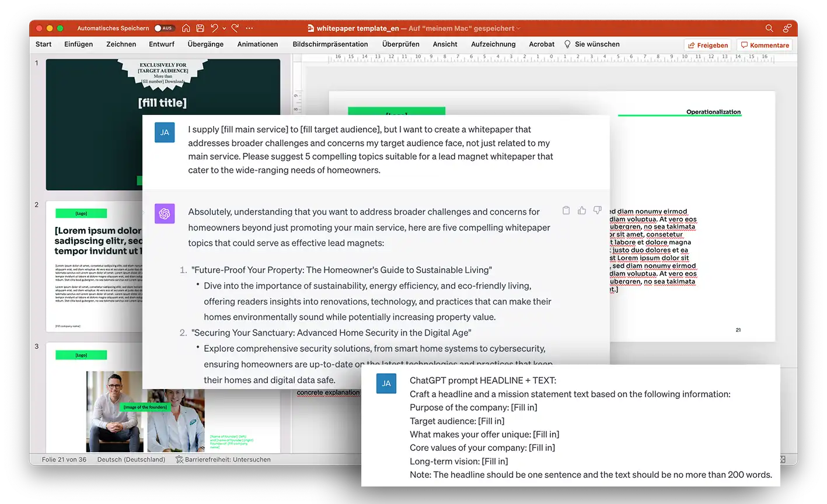Viewport: 827px width, 504px height.
Task: Open the collaboration people icon
Action: tap(787, 28)
